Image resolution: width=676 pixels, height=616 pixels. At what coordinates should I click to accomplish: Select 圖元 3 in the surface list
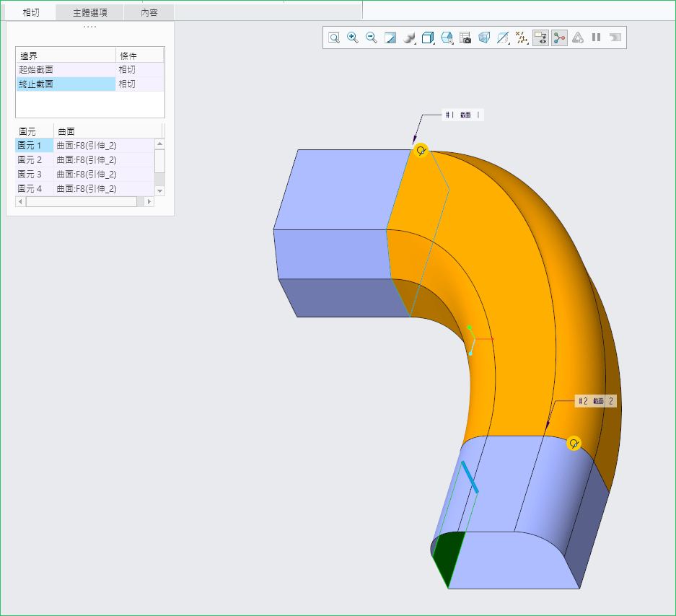[30, 175]
